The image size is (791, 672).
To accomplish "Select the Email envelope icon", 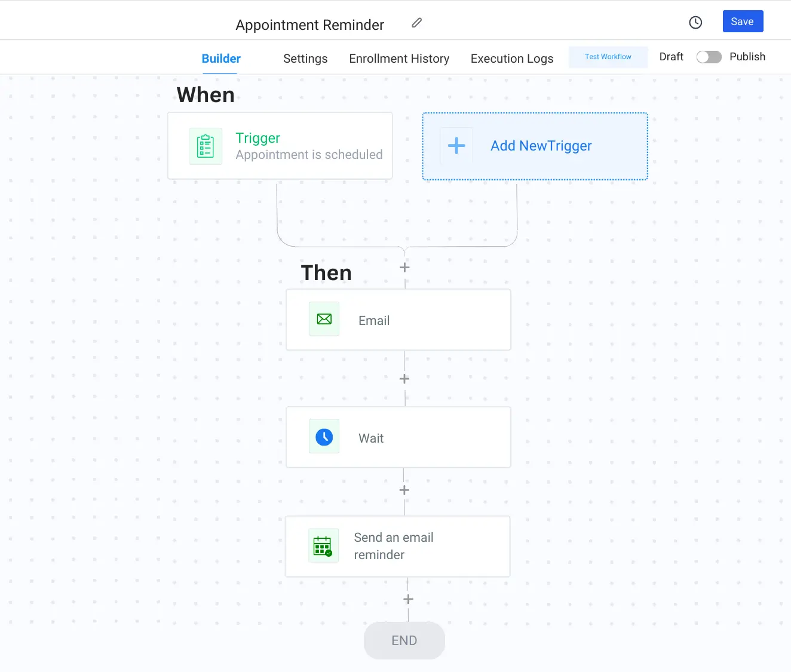I will (324, 319).
